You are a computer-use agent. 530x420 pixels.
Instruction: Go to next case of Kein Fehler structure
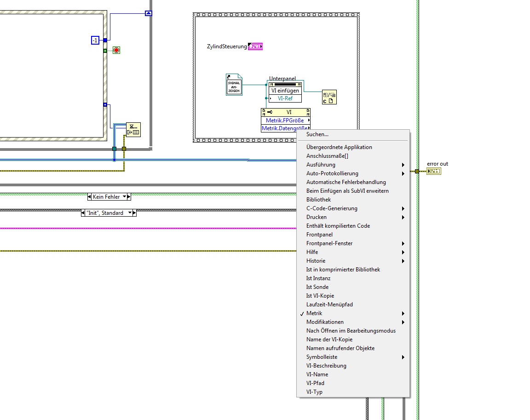pyautogui.click(x=129, y=196)
